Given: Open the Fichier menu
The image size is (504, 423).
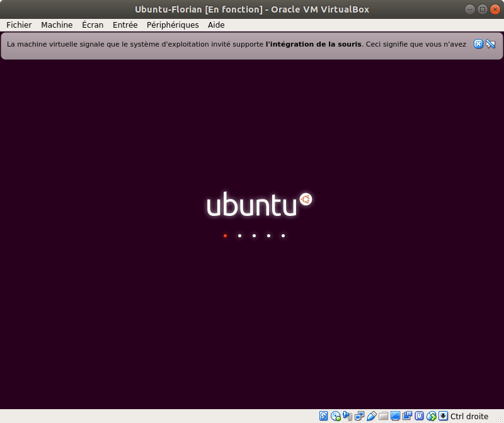Looking at the screenshot, I should pyautogui.click(x=19, y=25).
